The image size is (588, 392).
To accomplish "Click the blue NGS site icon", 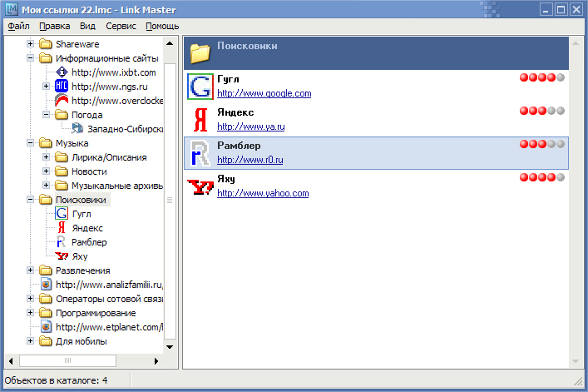I will 62,87.
